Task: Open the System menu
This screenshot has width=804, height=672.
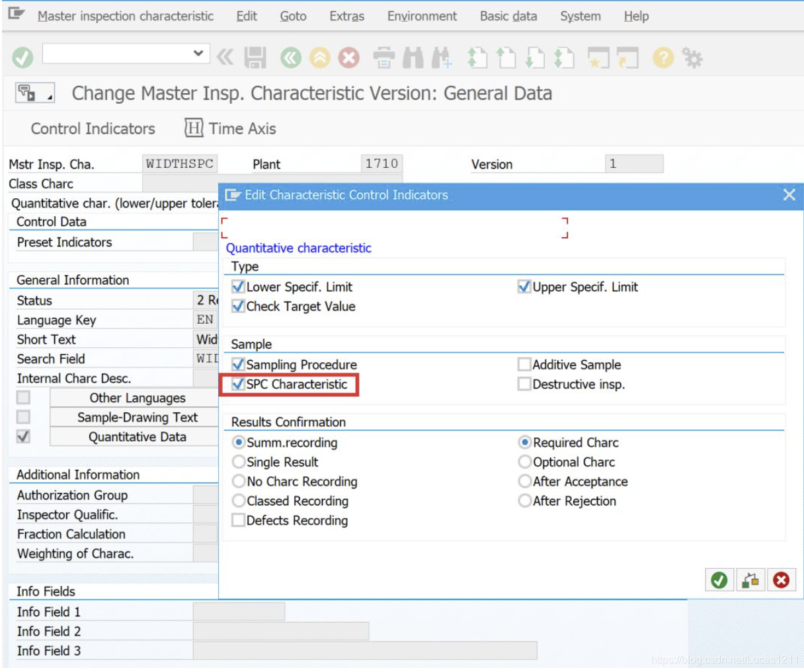Action: [x=581, y=16]
